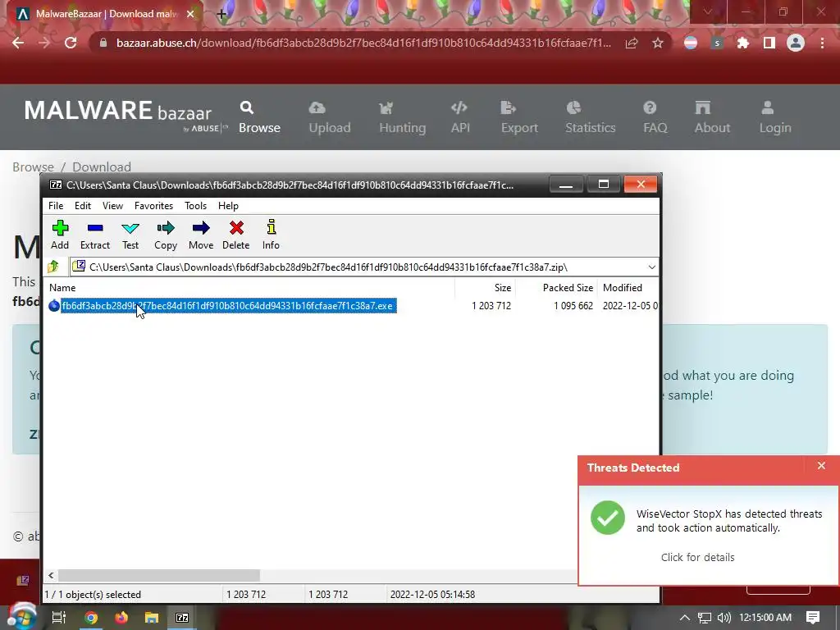This screenshot has height=630, width=840.
Task: Click the horizontal scrollbar thumb in 7-Zip
Action: (159, 575)
